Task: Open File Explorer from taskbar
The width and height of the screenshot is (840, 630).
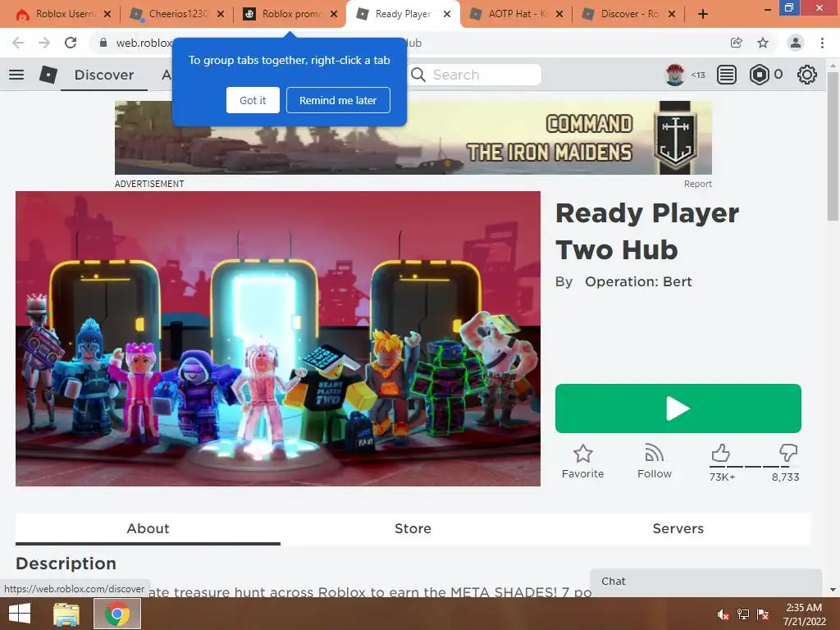Action: [66, 614]
